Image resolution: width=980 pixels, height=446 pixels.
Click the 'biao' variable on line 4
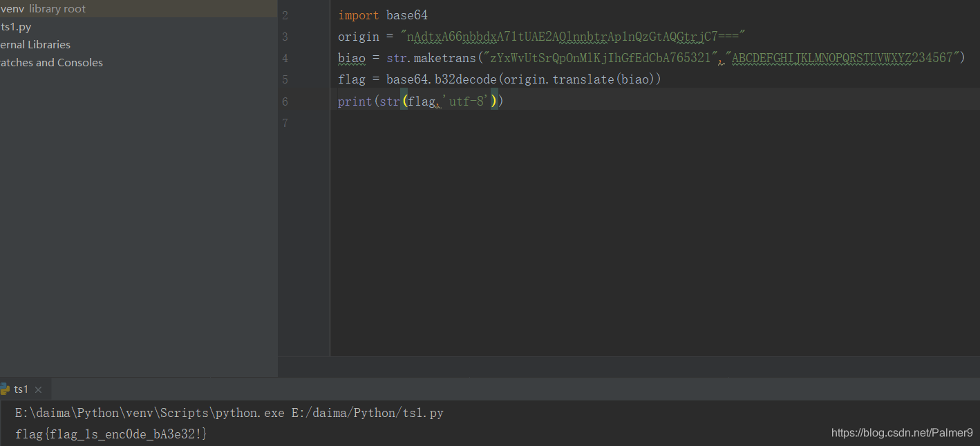[x=352, y=58]
